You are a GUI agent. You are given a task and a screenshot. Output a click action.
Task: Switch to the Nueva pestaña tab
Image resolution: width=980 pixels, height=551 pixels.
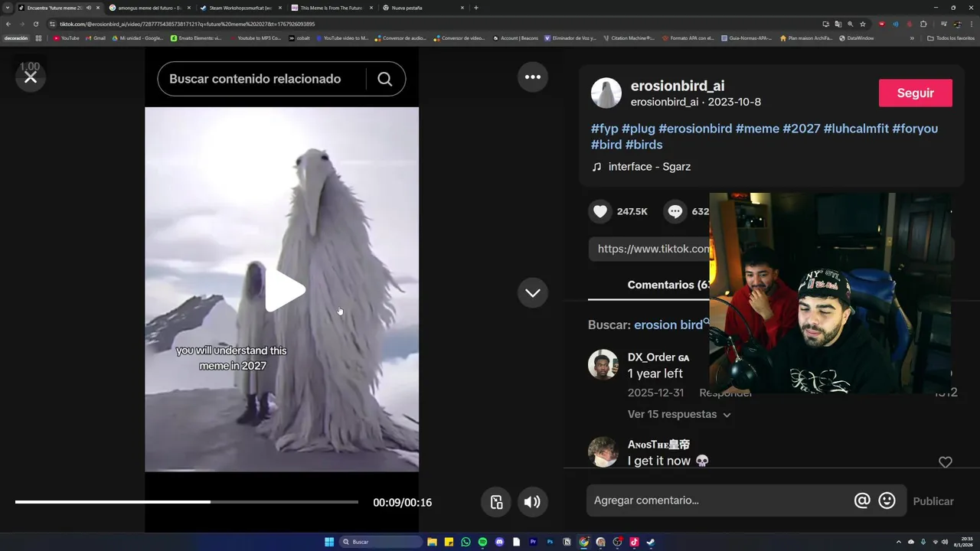click(x=422, y=8)
